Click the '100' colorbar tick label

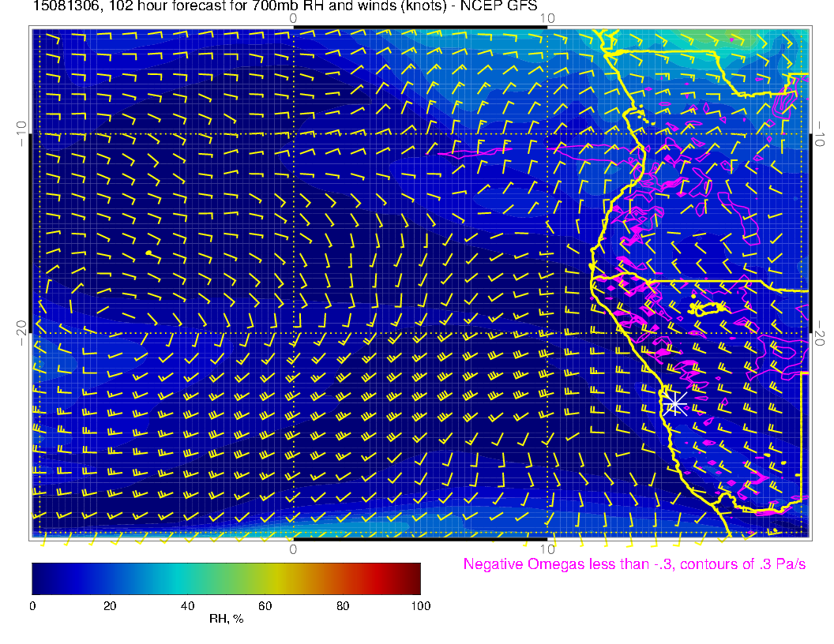[421, 606]
